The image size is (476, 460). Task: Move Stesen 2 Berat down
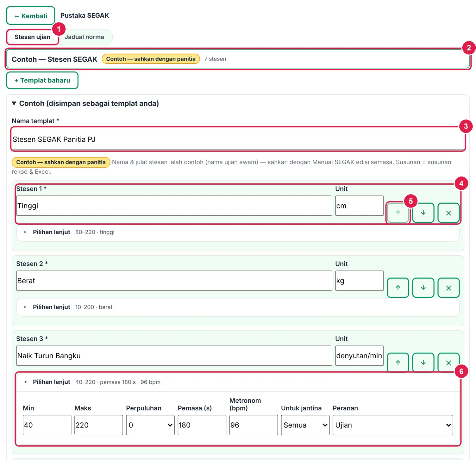click(x=423, y=288)
